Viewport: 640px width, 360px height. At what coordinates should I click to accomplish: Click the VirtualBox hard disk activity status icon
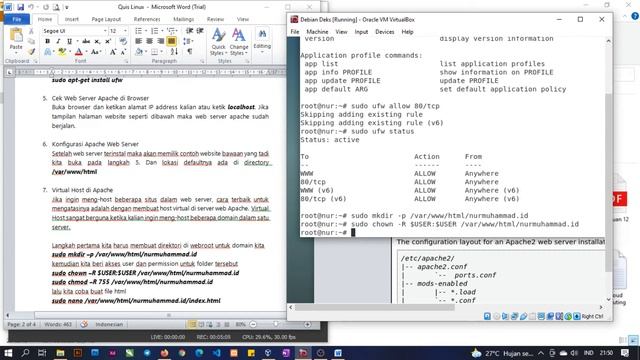[487, 316]
